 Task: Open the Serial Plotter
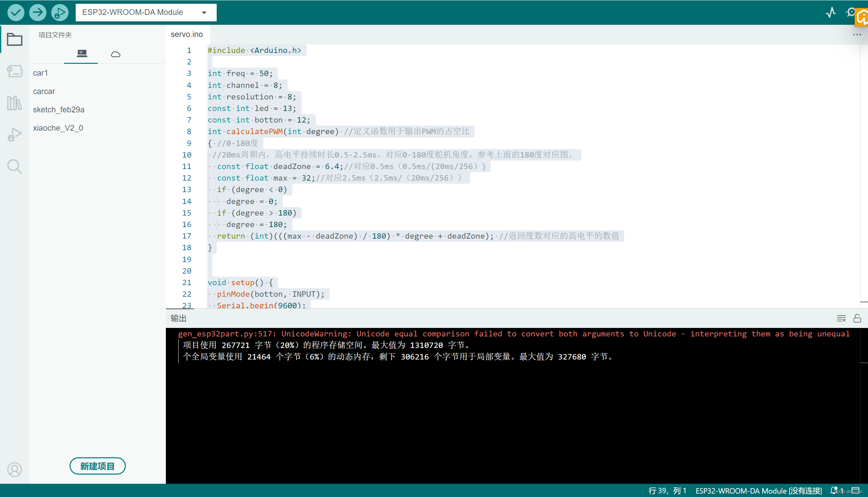(x=831, y=13)
